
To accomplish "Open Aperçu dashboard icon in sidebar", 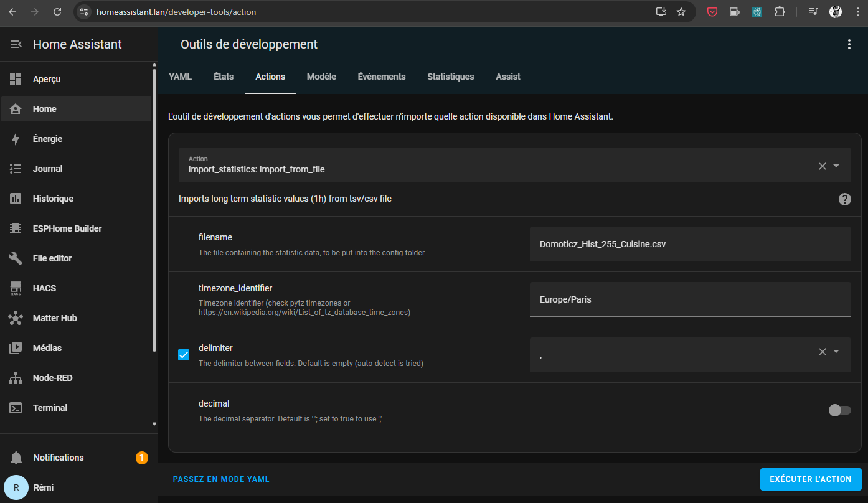I will (x=16, y=79).
